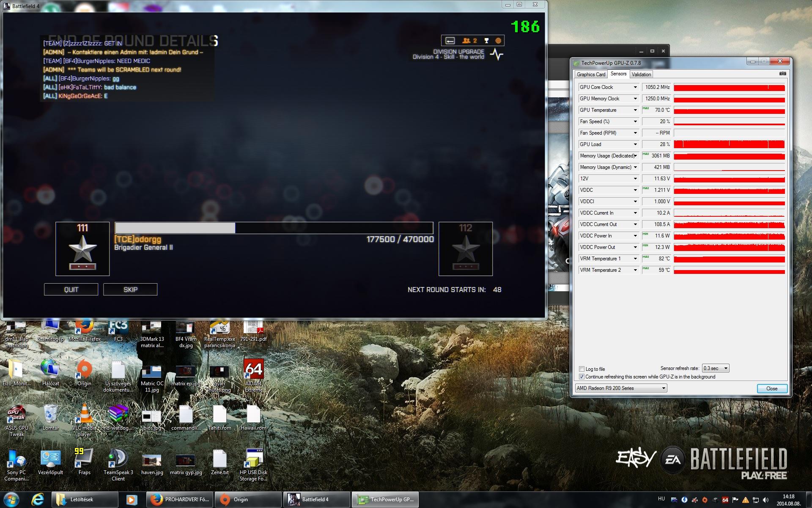Open the Sensor refresh rate dropdown

click(716, 368)
